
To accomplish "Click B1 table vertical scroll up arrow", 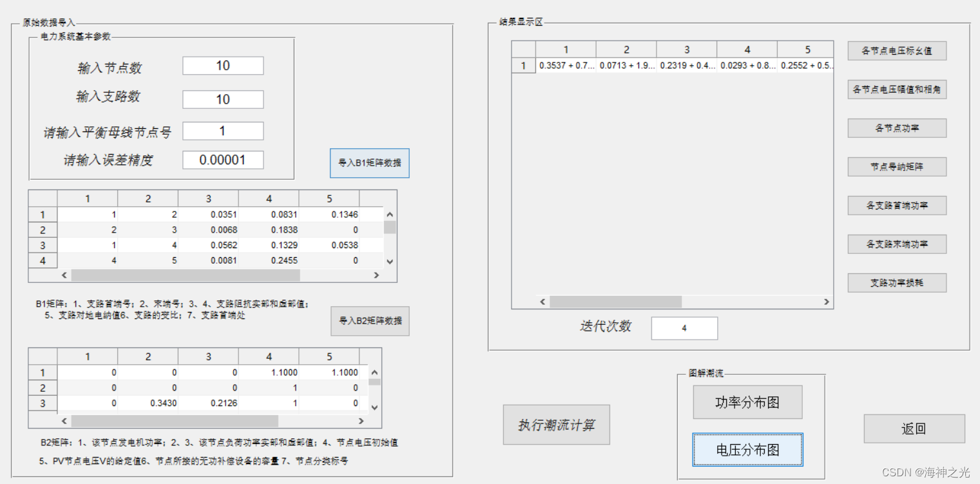I will [x=389, y=215].
